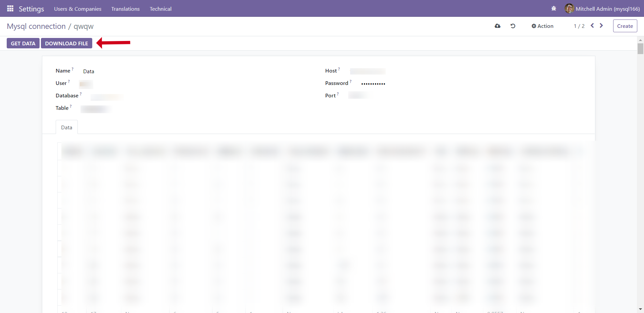Click the vertical scrollbar thumb
The image size is (644, 313).
pyautogui.click(x=640, y=49)
